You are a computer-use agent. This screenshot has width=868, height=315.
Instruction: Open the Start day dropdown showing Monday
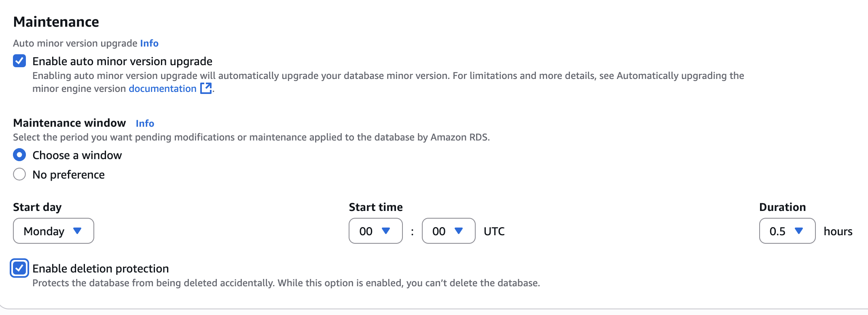[53, 231]
